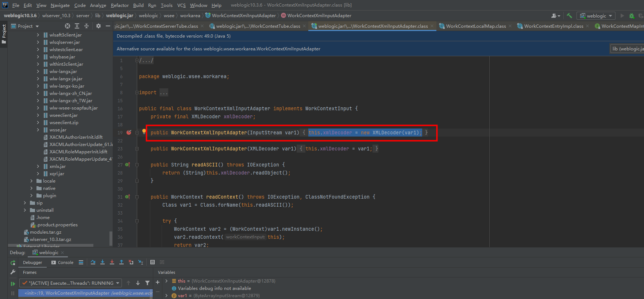Click override gutter icon on line 27

[128, 165]
